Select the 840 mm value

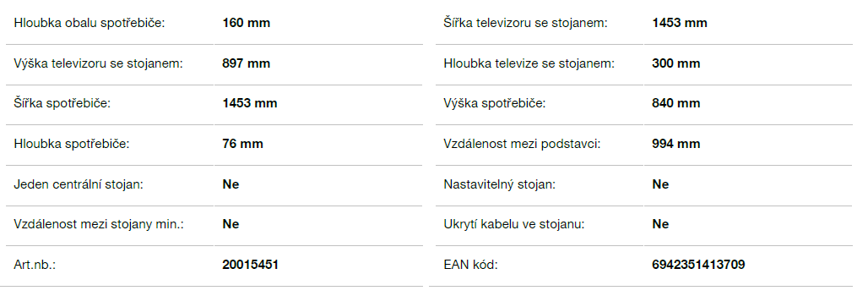[676, 103]
